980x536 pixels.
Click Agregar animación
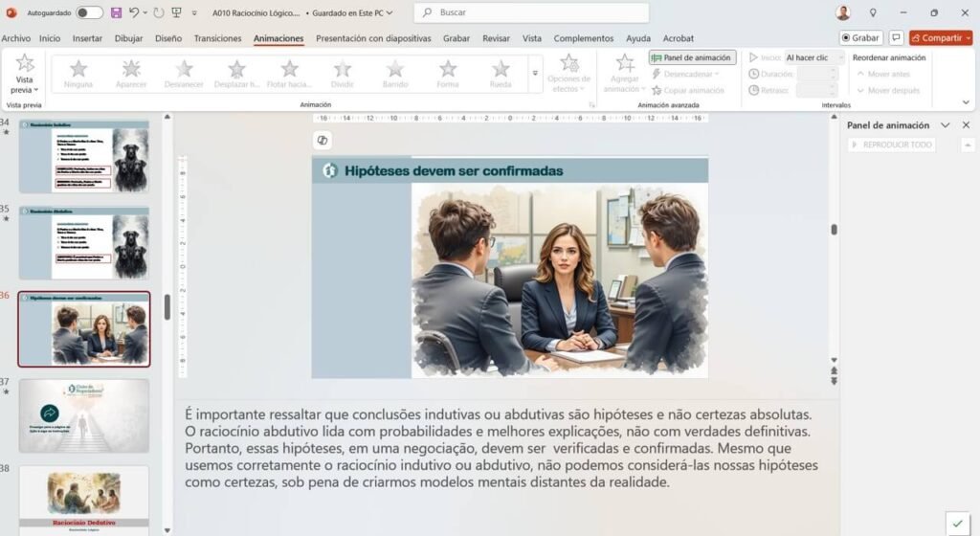click(624, 74)
